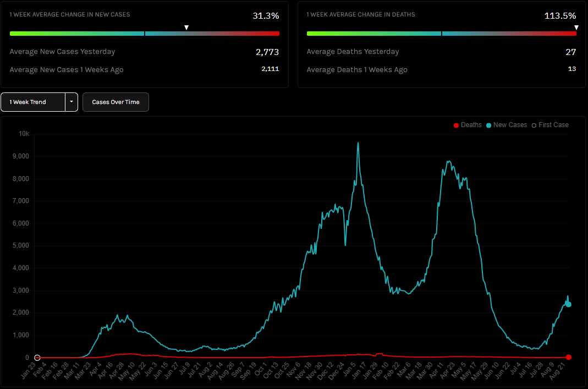Click the Average New Cases 1 Weeks Ago value 2,111
Viewport: 588px width, 389px height.
pos(270,69)
